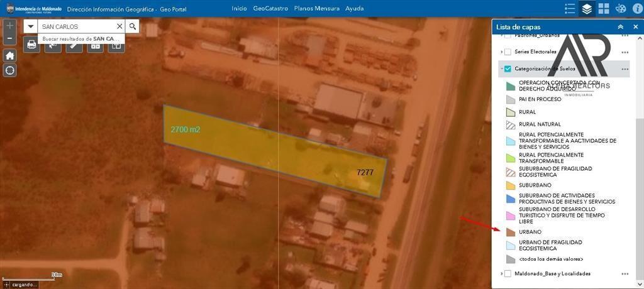Click the URBANO brown legend swatch
Image resolution: width=644 pixels, height=289 pixels.
tap(511, 232)
